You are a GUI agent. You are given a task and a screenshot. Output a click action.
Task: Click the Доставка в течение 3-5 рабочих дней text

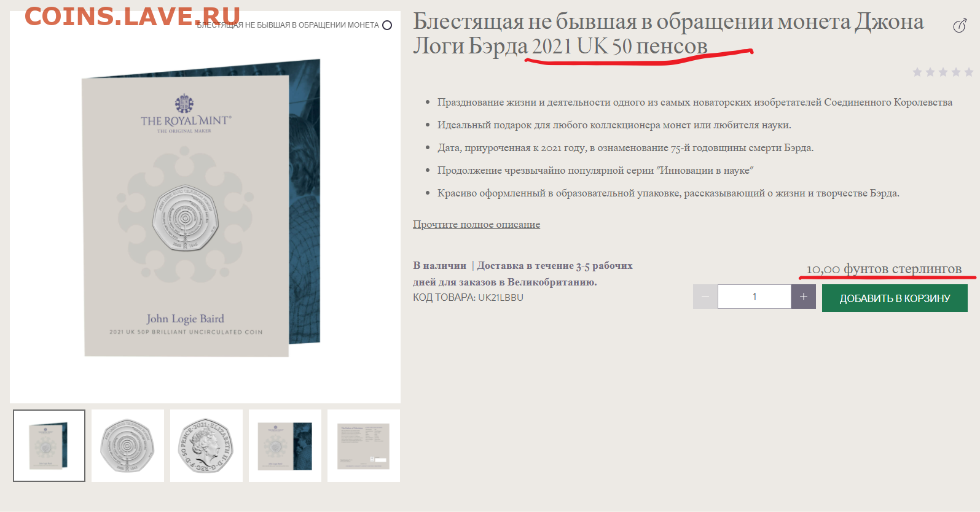[x=523, y=274]
